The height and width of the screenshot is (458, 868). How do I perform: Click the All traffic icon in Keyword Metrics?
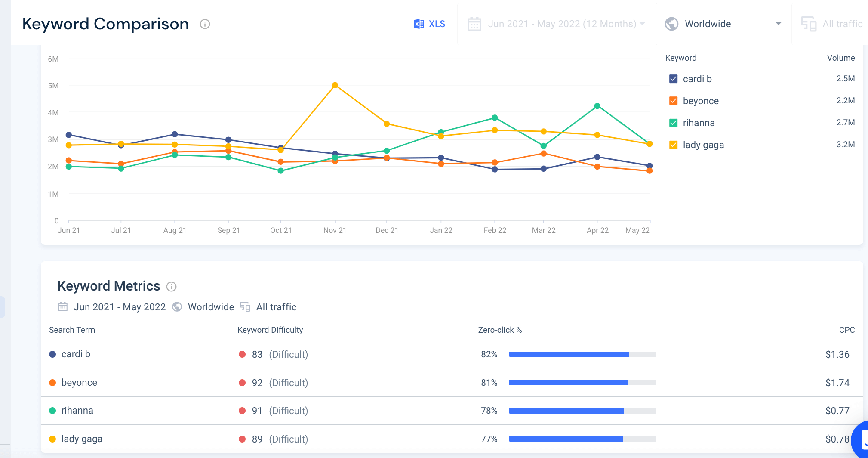(245, 307)
